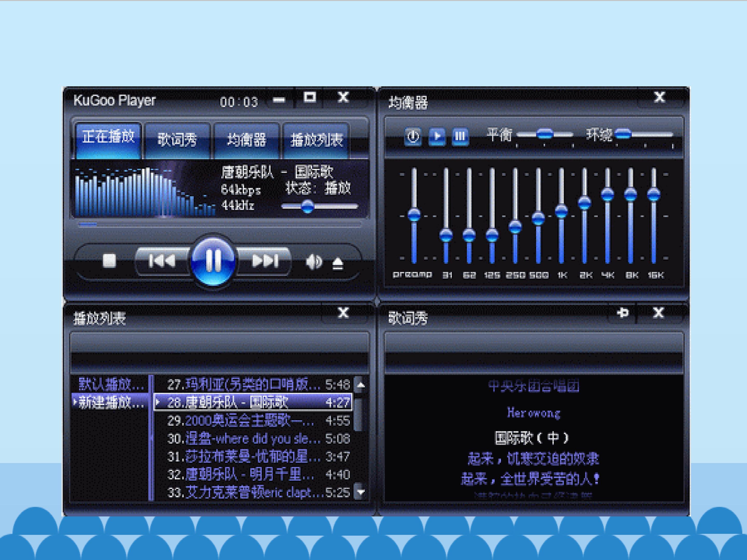Viewport: 747px width, 560px height.
Task: Select track 29 2000奥运会主题歌
Action: coord(253,421)
